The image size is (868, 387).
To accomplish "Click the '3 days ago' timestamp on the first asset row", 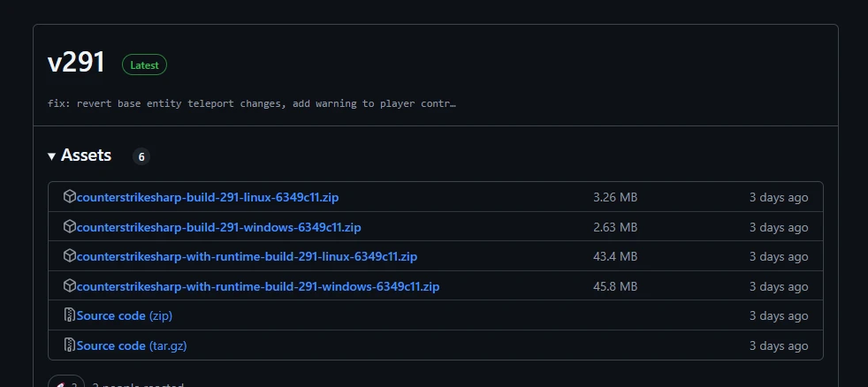I will click(778, 197).
